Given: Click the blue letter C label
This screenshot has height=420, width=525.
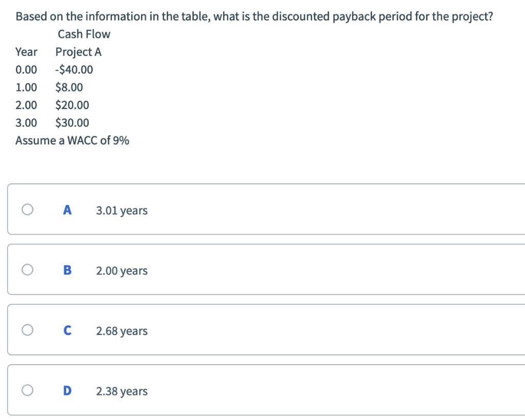Looking at the screenshot, I should click(x=67, y=331).
